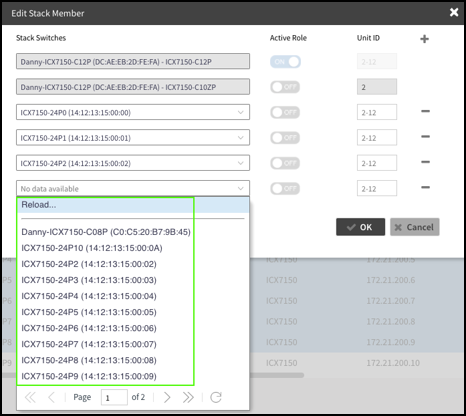Go to next page of dropdown list
Screen dimensions: 466x416
pos(167,397)
